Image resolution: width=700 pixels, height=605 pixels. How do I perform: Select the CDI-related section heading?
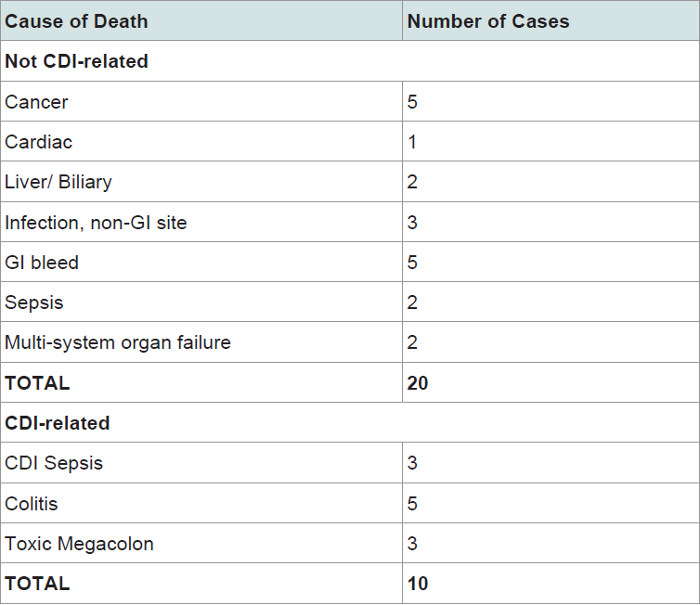click(x=58, y=423)
